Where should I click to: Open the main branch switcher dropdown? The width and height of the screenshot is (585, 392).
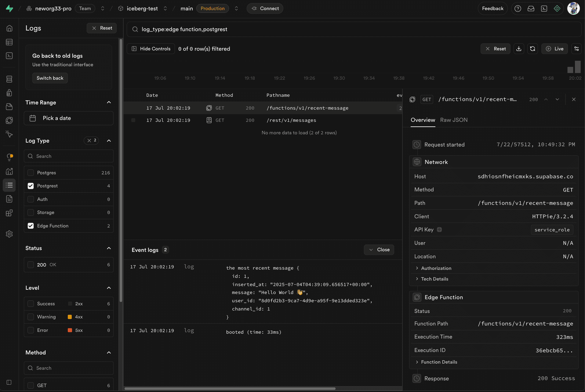coord(236,9)
